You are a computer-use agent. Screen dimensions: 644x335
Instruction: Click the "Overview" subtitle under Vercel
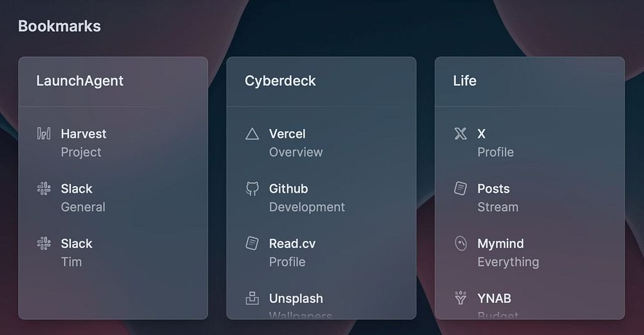296,152
